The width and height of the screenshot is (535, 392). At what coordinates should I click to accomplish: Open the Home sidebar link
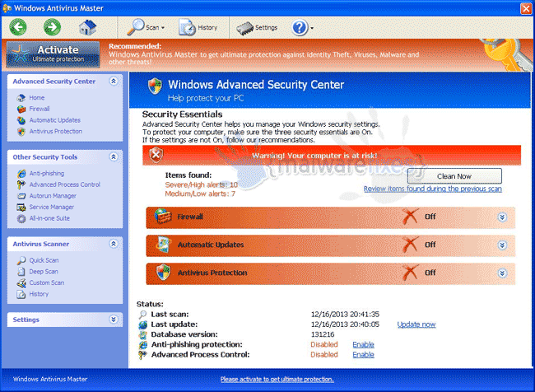pyautogui.click(x=37, y=98)
